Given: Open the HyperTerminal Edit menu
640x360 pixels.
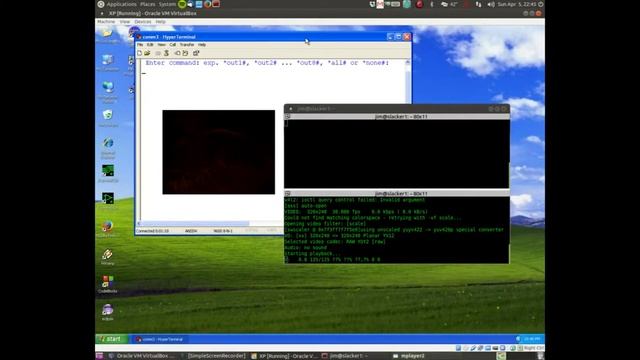Looking at the screenshot, I should point(150,44).
